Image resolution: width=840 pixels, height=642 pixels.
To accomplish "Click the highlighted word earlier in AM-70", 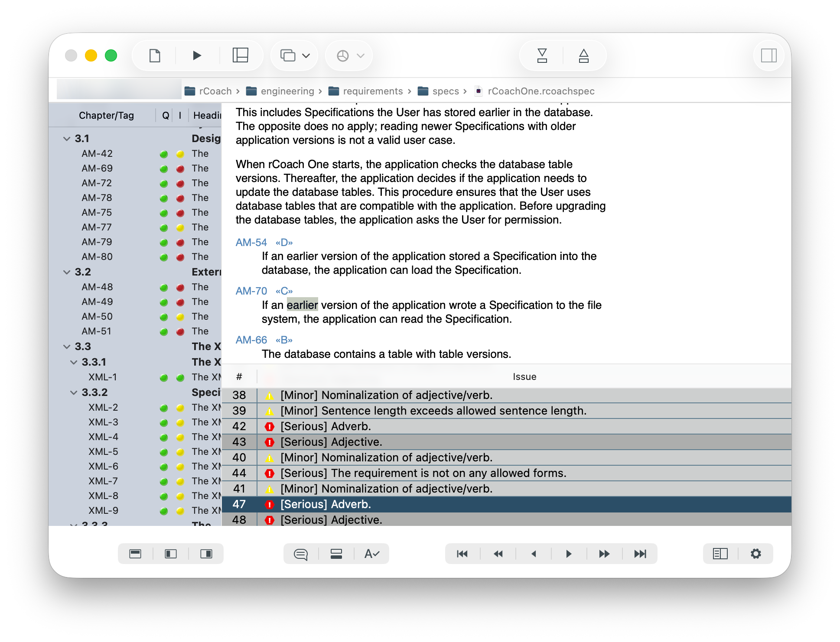I will [x=303, y=305].
